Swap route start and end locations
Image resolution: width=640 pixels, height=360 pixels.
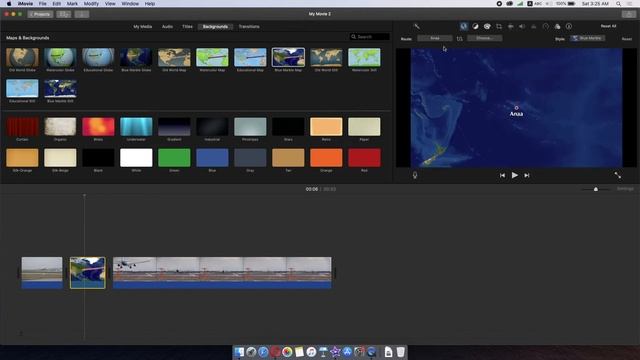[460, 39]
